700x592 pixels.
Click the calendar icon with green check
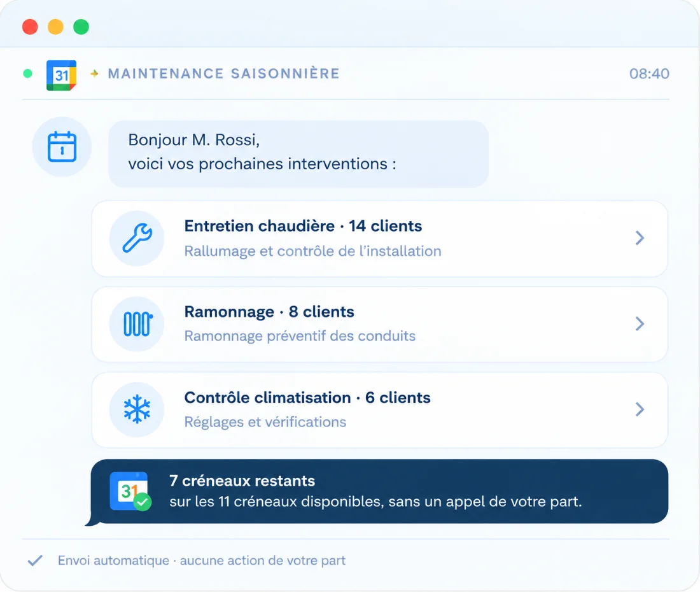[130, 491]
